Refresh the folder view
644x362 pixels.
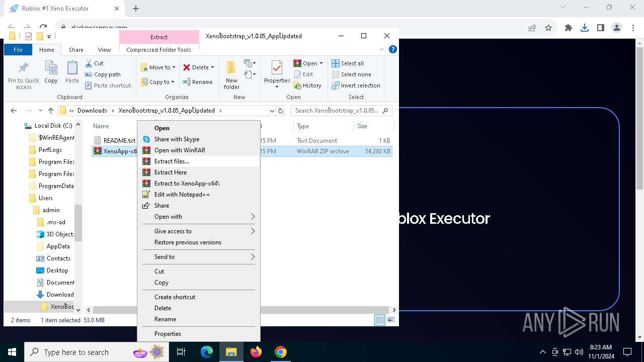pyautogui.click(x=281, y=111)
